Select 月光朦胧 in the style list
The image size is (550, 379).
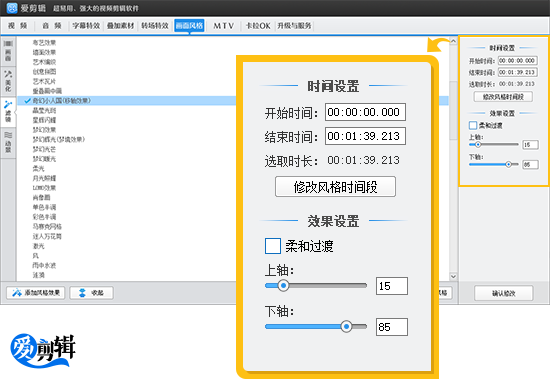44,178
